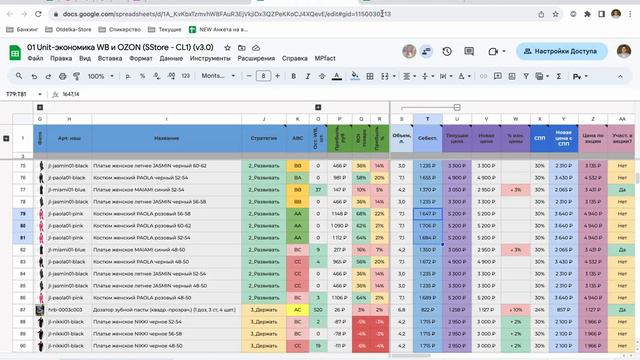The width and height of the screenshot is (640, 360).
Task: Open the text color picker
Action: 337,76
